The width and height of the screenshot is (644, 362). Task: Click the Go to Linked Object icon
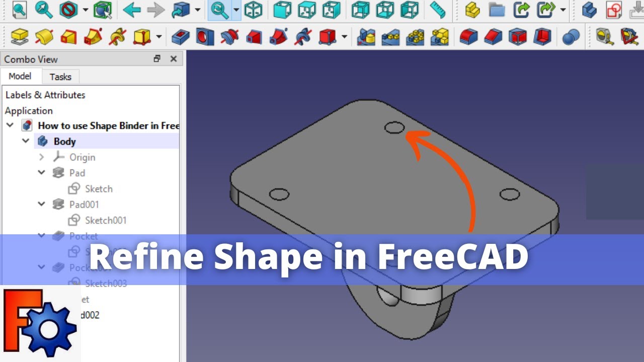click(x=181, y=10)
